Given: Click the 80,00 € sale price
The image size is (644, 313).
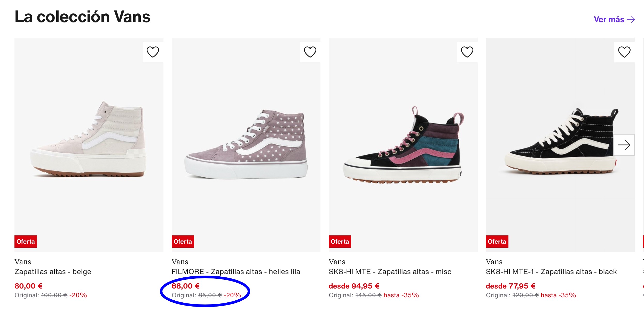Looking at the screenshot, I should tap(28, 286).
